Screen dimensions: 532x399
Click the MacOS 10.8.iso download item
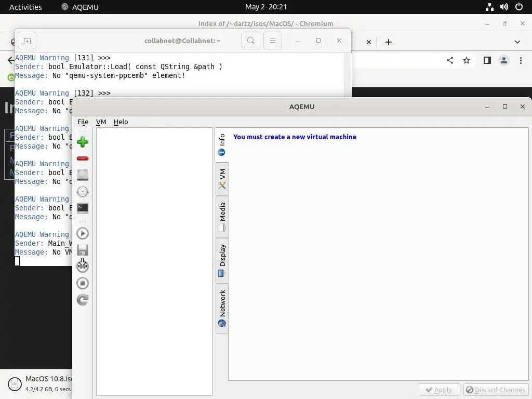pos(39,384)
